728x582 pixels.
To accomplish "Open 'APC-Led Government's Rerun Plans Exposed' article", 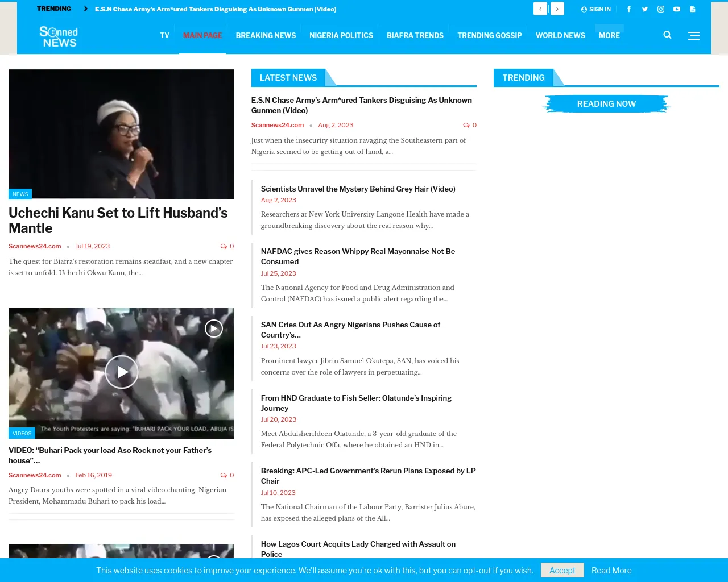I will coord(369,476).
